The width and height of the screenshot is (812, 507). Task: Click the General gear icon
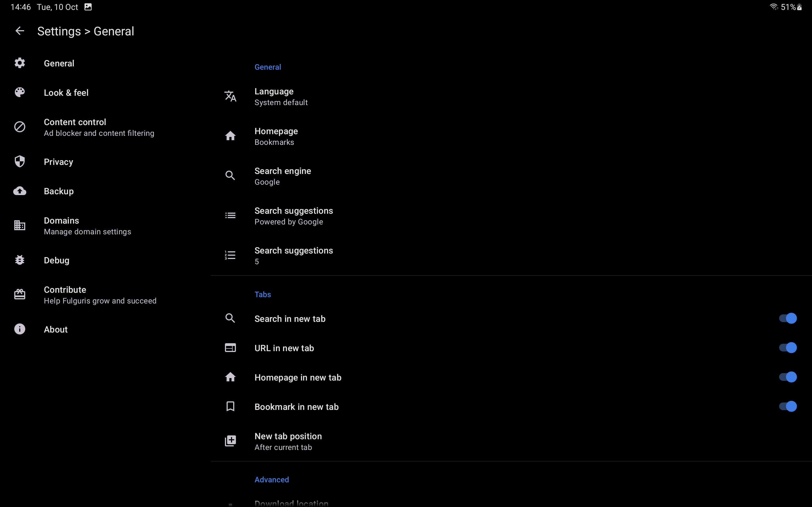coord(20,63)
